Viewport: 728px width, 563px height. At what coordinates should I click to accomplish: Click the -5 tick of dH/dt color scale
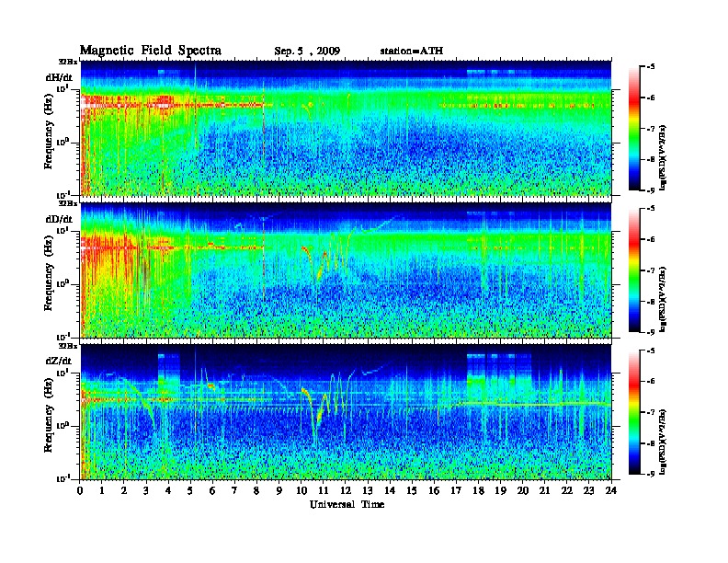point(651,67)
